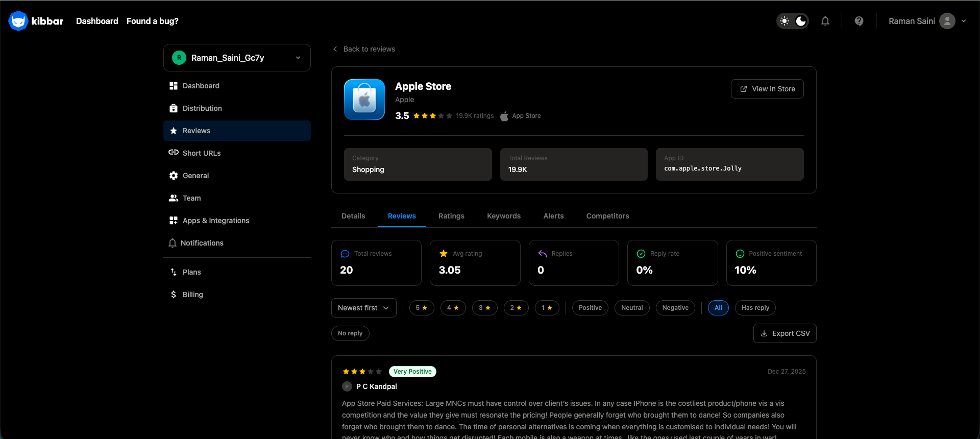Switch to the Ratings tab
The height and width of the screenshot is (439, 980).
451,216
